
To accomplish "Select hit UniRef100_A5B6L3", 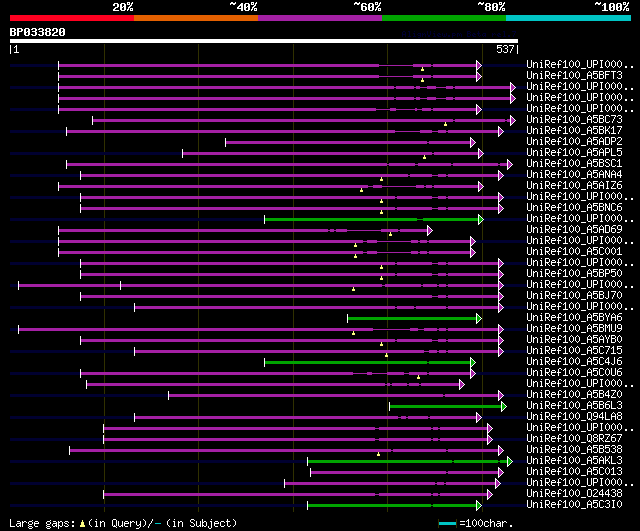I will tap(574, 406).
